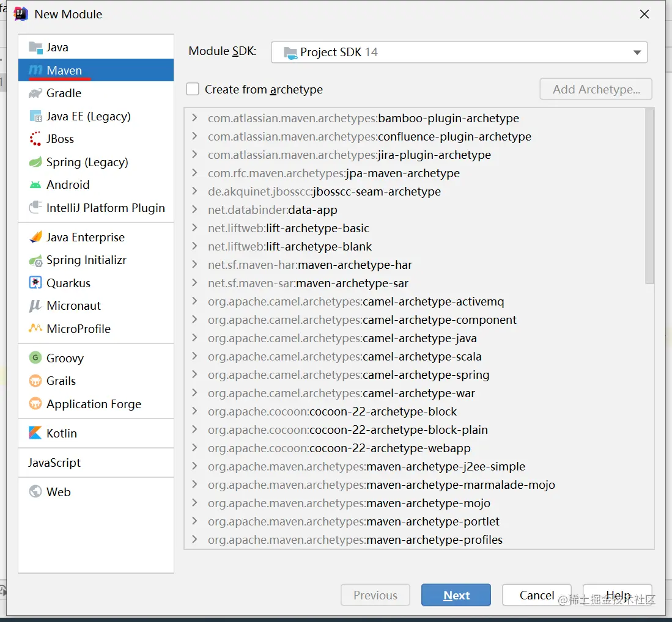Select maven-archetype-profiles row
The width and height of the screenshot is (672, 622).
click(x=415, y=540)
